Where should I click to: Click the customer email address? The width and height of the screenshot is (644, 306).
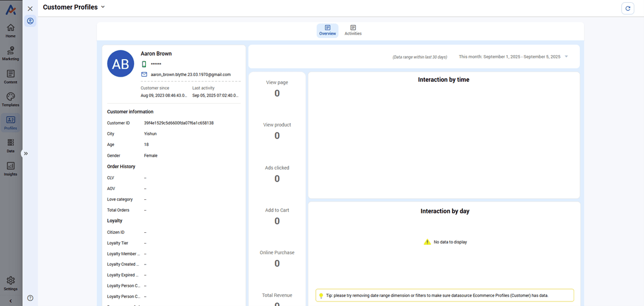[190, 74]
